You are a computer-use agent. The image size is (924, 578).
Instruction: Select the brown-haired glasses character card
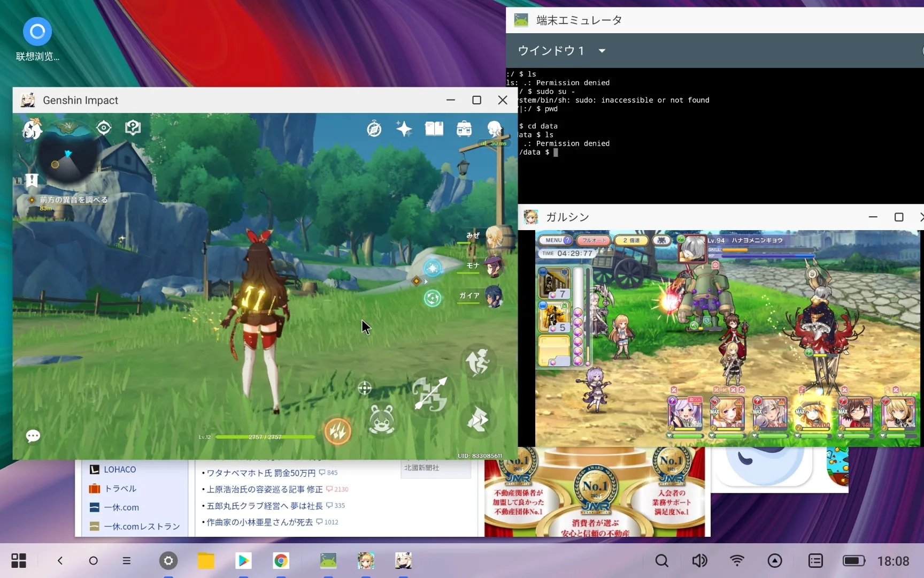tap(856, 413)
